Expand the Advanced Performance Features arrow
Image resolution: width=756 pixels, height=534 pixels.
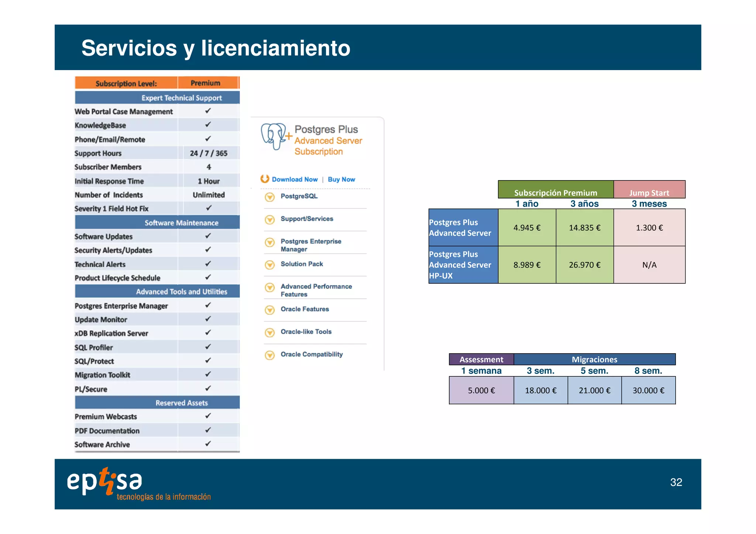coord(270,287)
